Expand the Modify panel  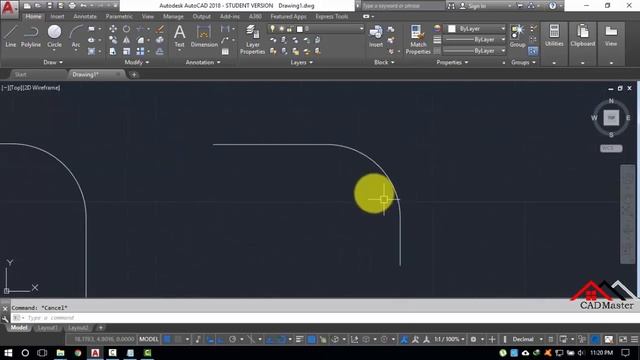tap(137, 62)
